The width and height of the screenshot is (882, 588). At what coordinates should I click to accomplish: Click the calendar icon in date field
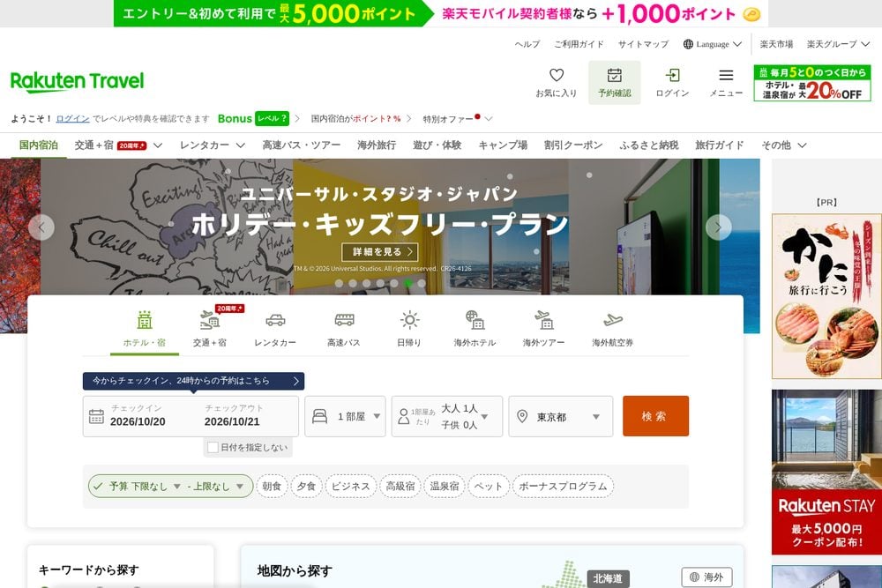96,417
